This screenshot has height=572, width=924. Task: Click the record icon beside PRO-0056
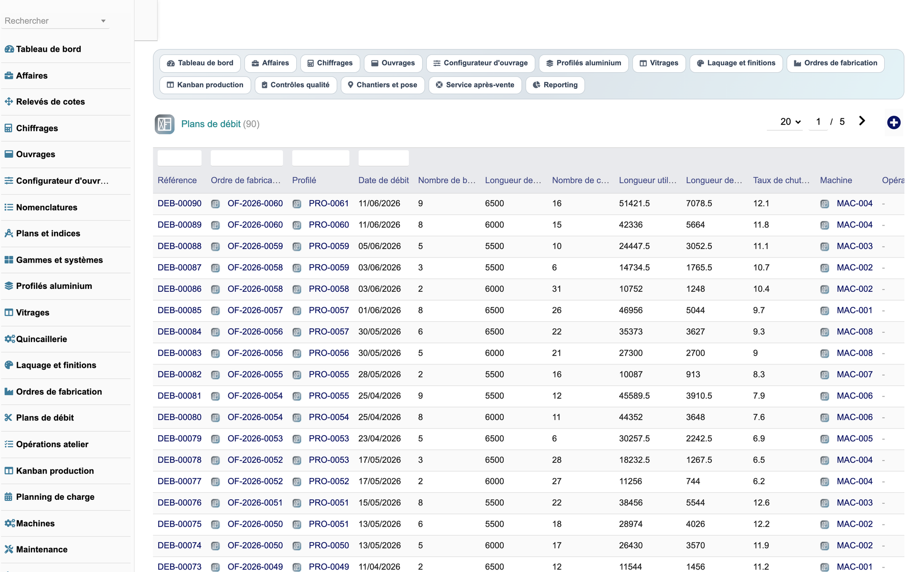297,353
